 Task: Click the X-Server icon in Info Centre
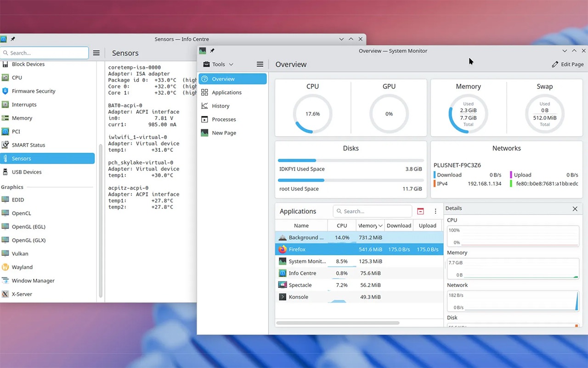tap(5, 294)
